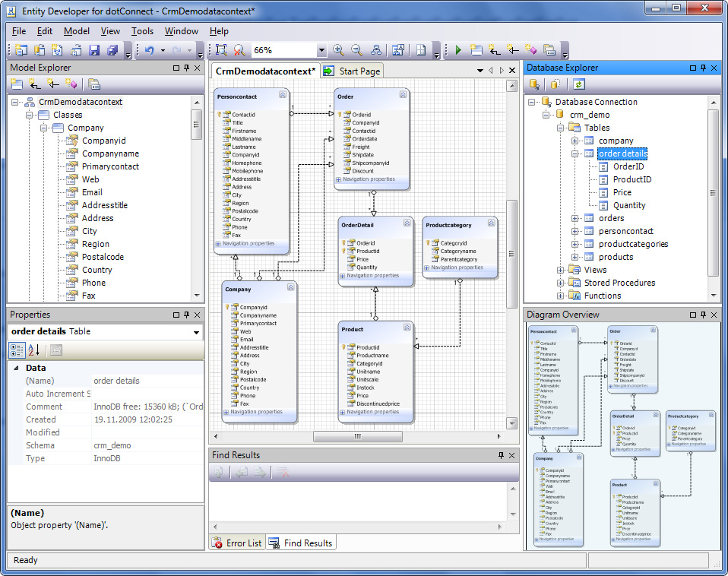Toggle auto-hide pin on Database Explorer
The image size is (728, 576).
(704, 68)
